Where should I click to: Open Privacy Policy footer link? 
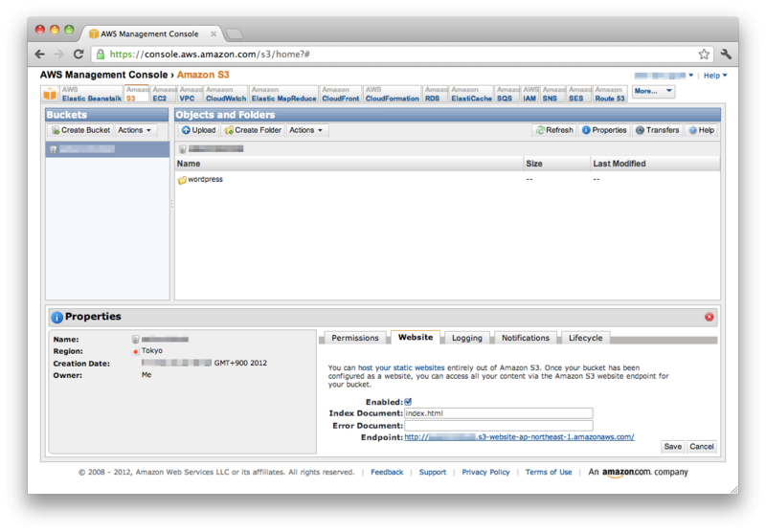tap(485, 473)
